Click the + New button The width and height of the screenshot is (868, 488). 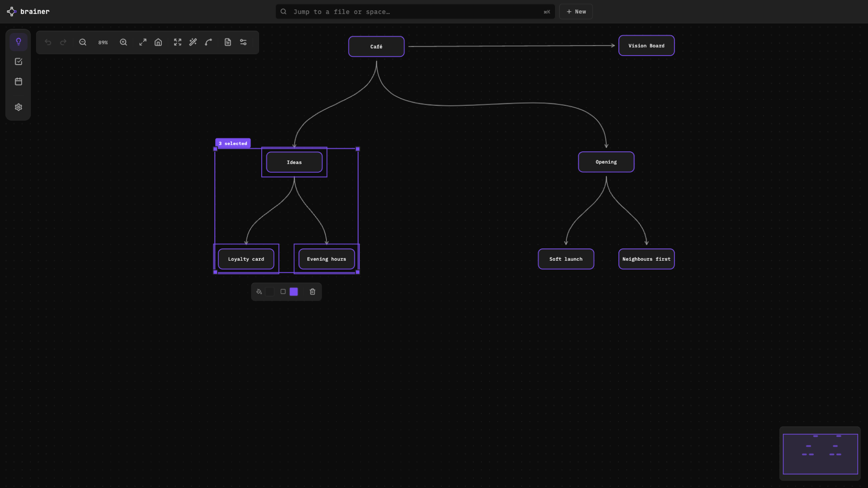(576, 12)
